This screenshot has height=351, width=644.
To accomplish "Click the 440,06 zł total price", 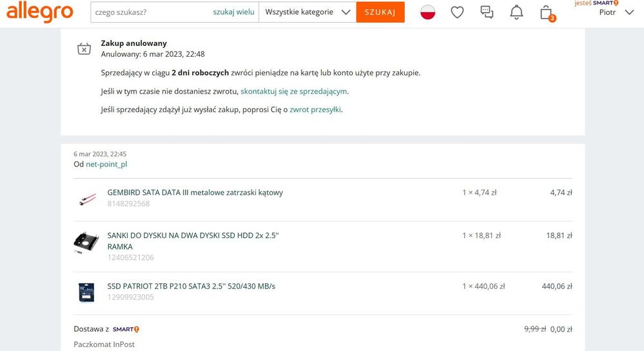I will (x=557, y=286).
